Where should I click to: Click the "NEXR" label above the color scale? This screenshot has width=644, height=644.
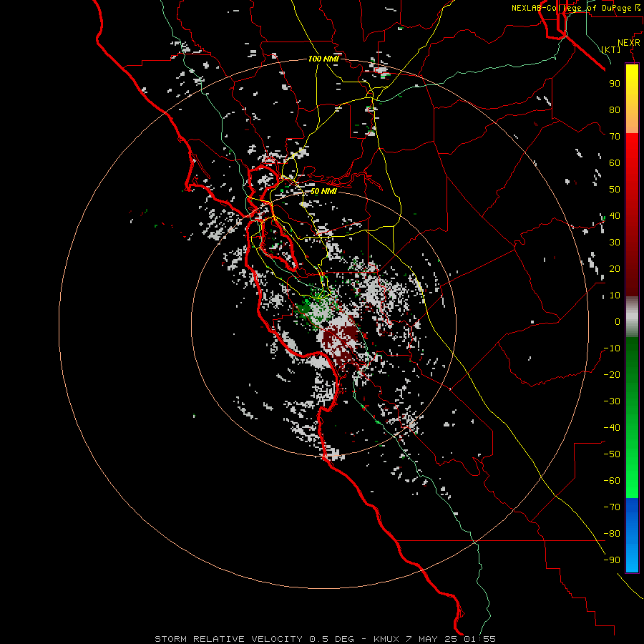(629, 42)
